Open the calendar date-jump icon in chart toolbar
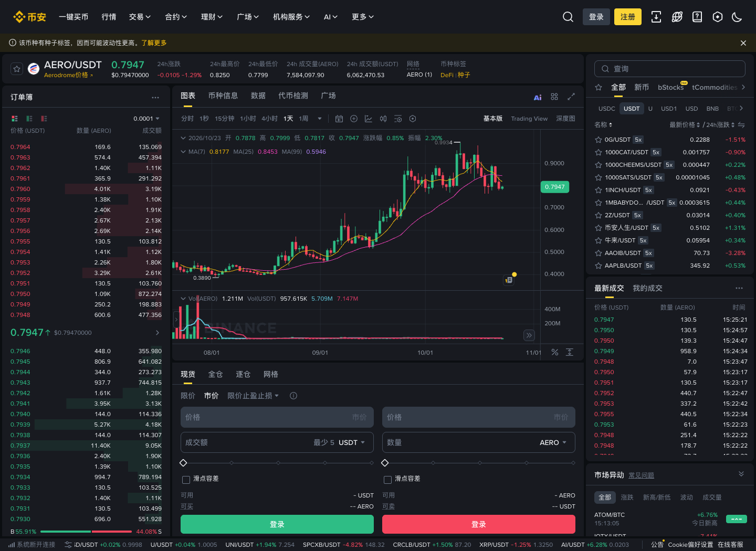 (x=339, y=119)
